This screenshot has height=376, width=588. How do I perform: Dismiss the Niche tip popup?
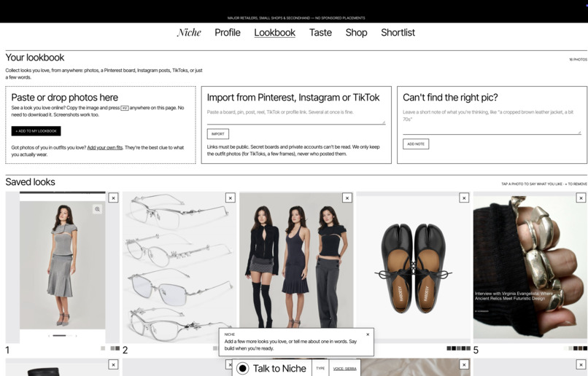pos(368,334)
